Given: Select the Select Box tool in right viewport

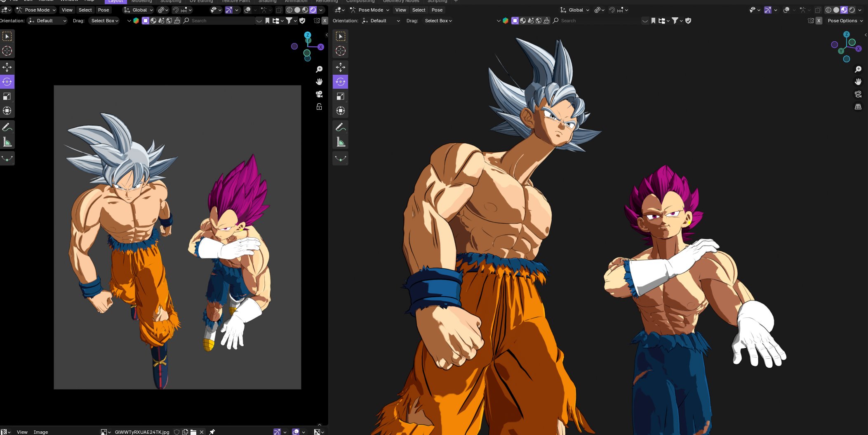Looking at the screenshot, I should [341, 37].
